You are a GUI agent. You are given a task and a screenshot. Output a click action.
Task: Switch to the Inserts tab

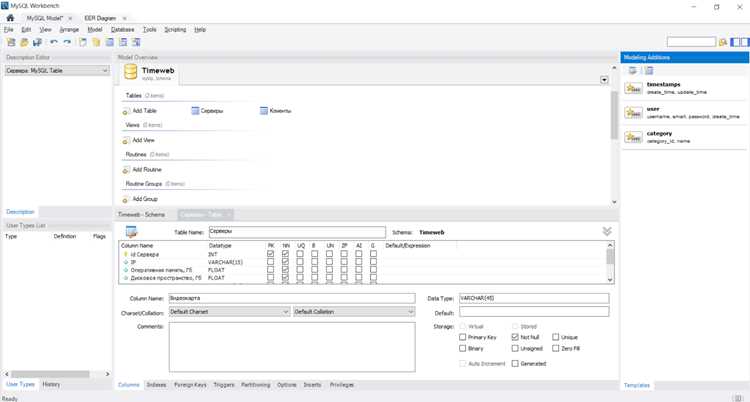tap(312, 385)
